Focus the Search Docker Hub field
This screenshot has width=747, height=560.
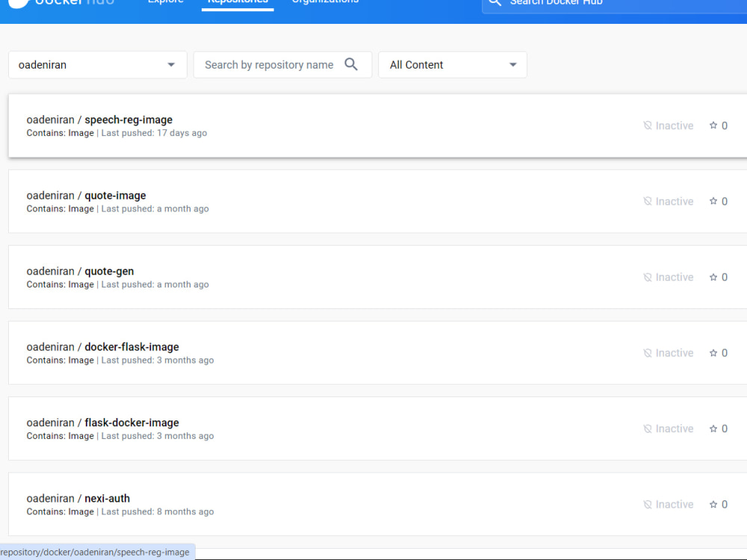point(615,4)
